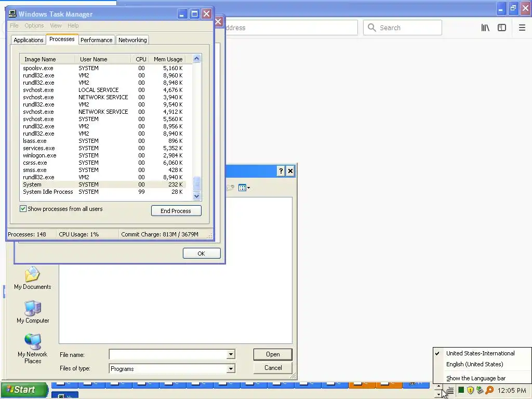Click the Task Manager title bar icon

pos(12,14)
